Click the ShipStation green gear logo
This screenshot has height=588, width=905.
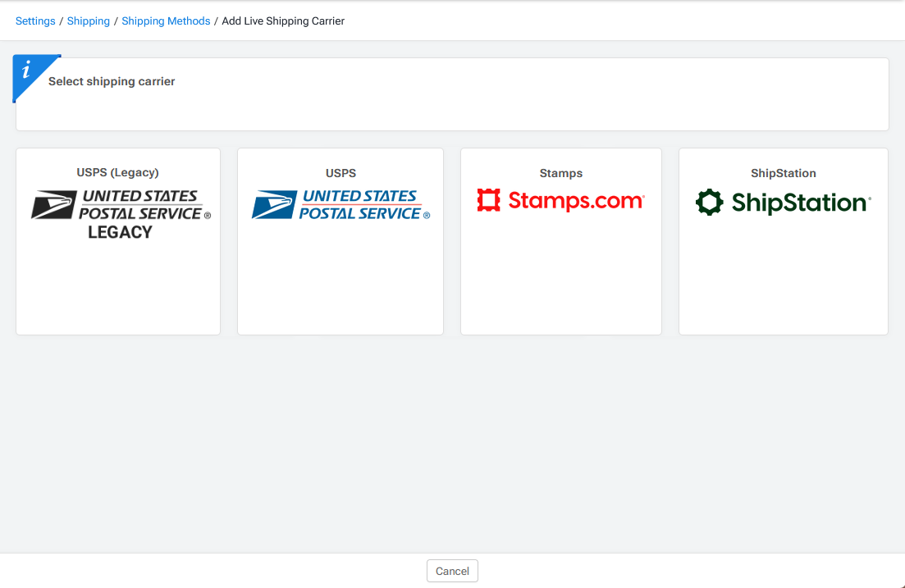pyautogui.click(x=711, y=201)
